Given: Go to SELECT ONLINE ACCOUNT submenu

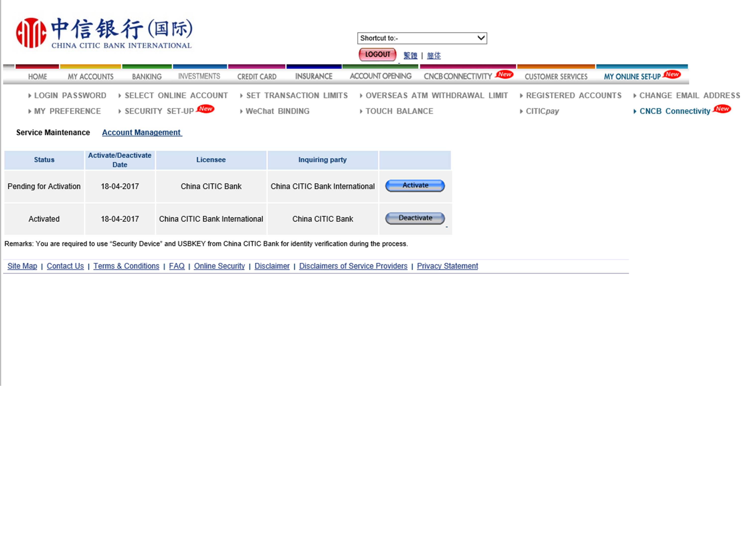Looking at the screenshot, I should coord(176,96).
